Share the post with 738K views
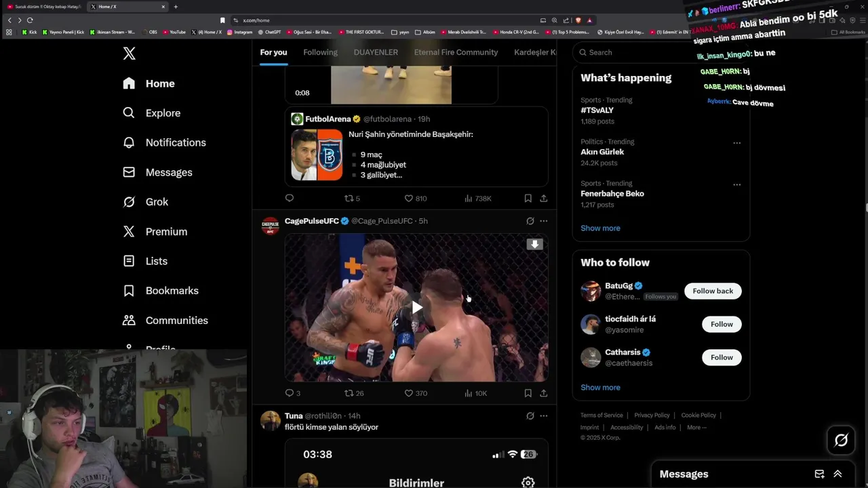The height and width of the screenshot is (488, 868). pos(543,198)
